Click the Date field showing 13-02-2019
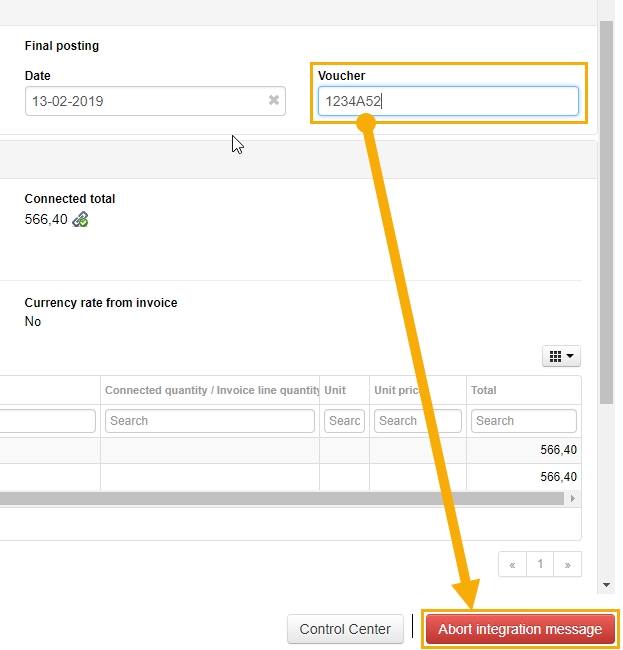The height and width of the screenshot is (650, 623). [x=155, y=101]
